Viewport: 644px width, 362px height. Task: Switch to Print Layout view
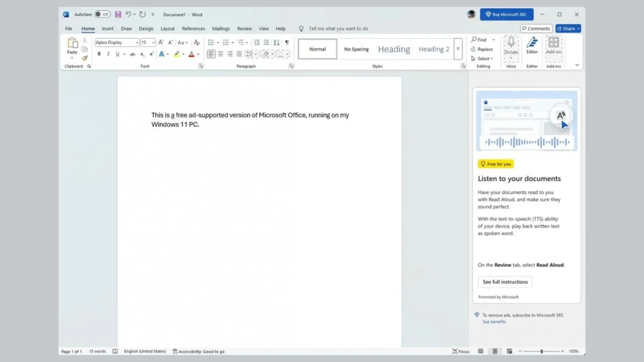(x=495, y=351)
